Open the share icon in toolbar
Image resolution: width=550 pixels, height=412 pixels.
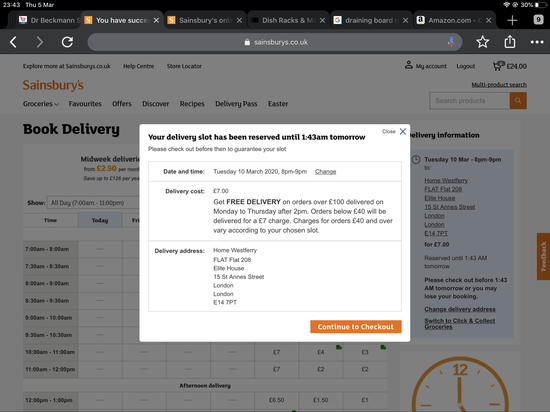510,42
